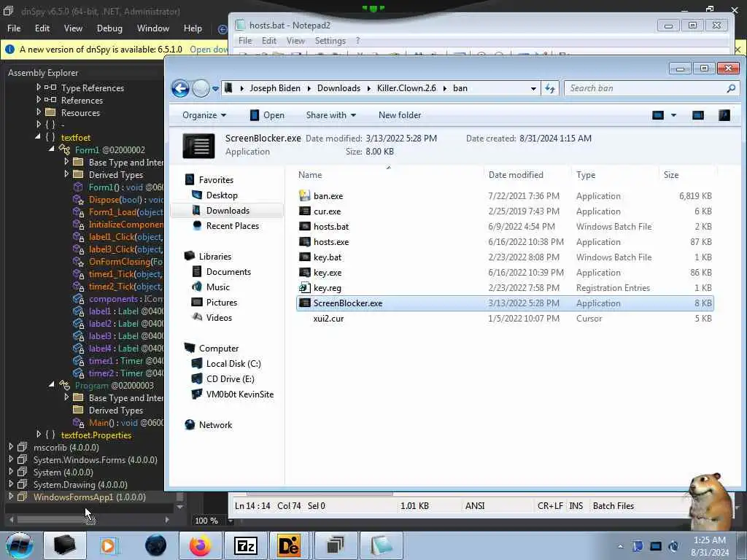The image size is (747, 560).
Task: Click the Open button in Explorer toolbar
Action: tap(267, 115)
